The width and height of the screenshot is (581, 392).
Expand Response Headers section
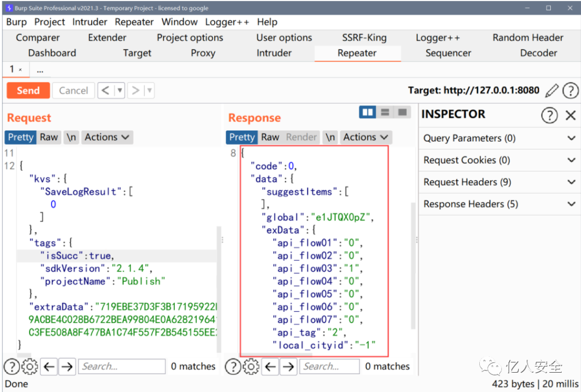(x=499, y=204)
